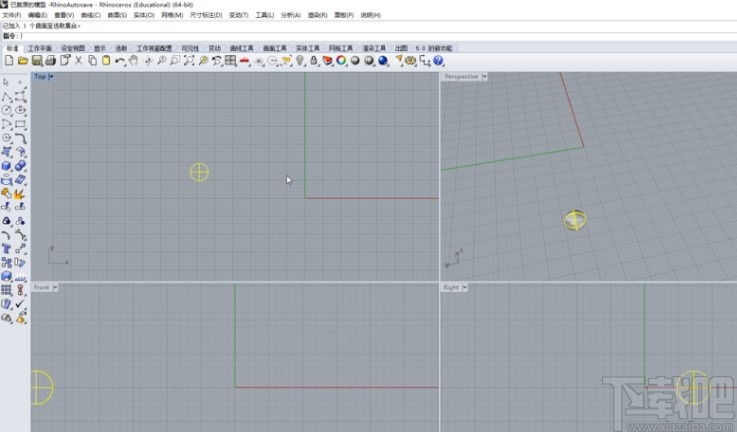Open the 分析(A) menu
The image size is (737, 432).
(x=290, y=15)
